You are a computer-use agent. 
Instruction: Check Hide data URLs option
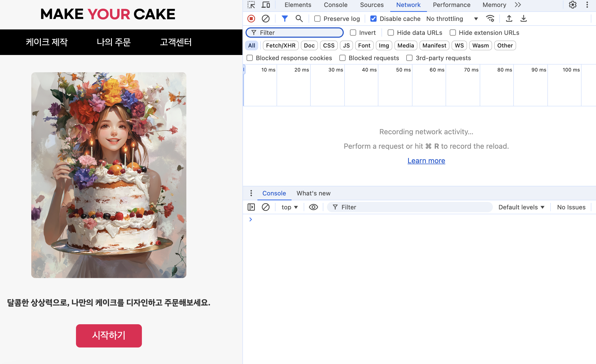click(x=391, y=33)
